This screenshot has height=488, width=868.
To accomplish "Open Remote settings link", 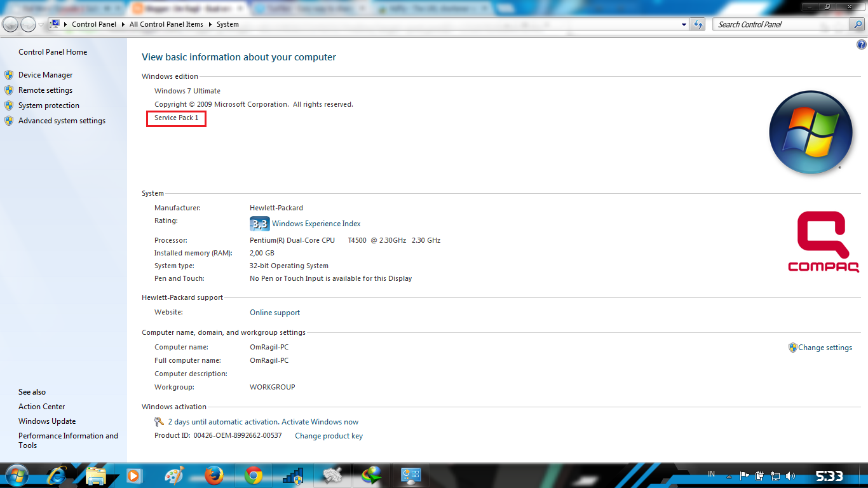I will click(x=45, y=90).
